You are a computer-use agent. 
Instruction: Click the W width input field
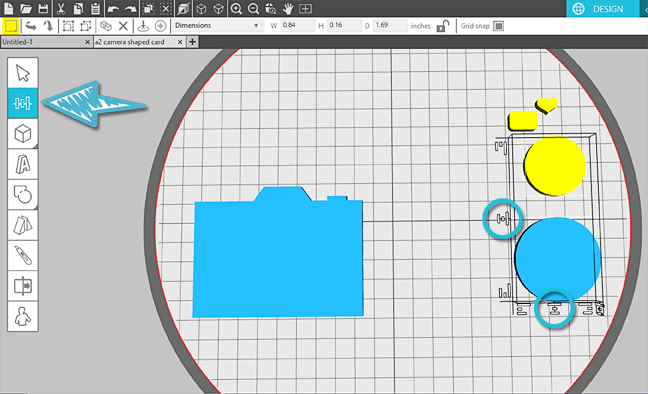[x=298, y=26]
